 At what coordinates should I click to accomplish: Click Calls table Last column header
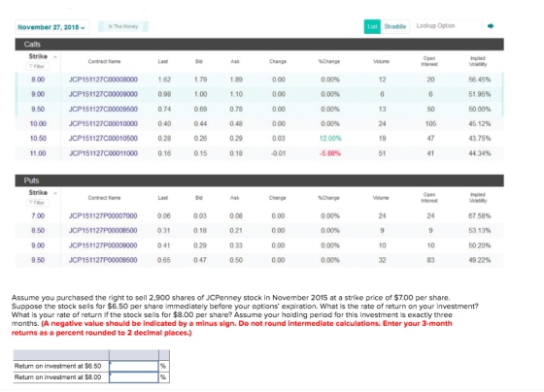pyautogui.click(x=163, y=61)
